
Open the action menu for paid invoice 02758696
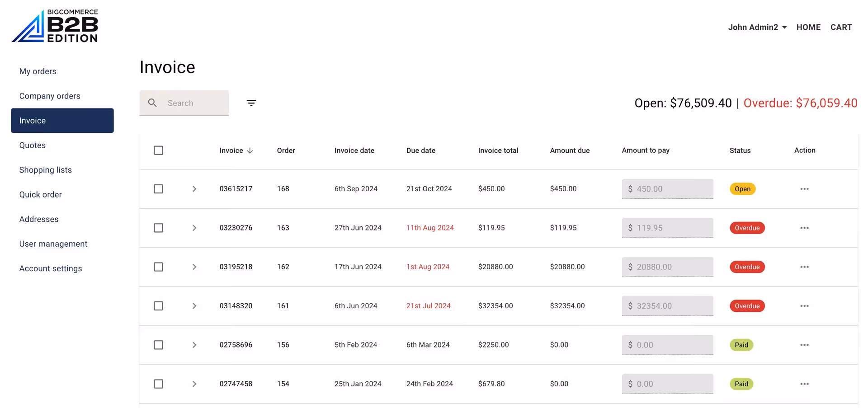coord(804,345)
